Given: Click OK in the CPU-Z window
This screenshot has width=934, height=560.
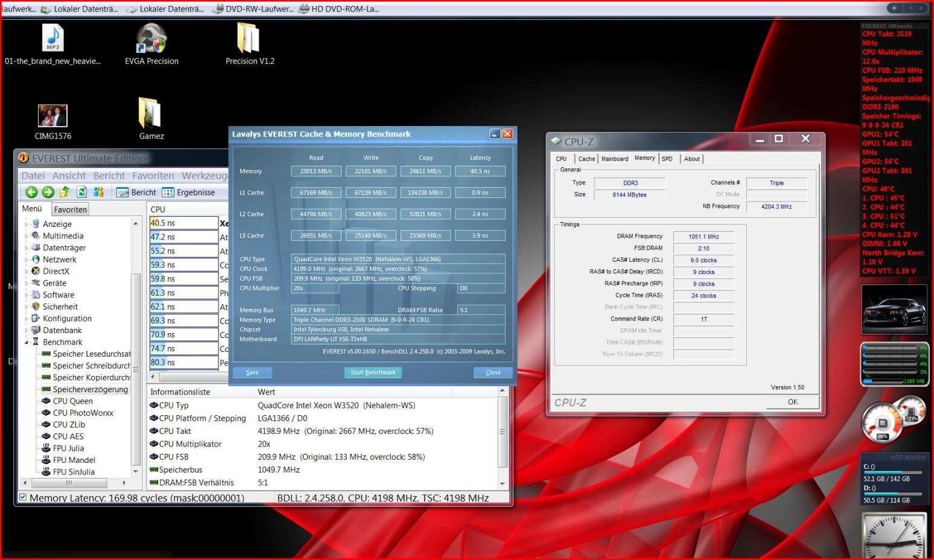Looking at the screenshot, I should click(793, 402).
